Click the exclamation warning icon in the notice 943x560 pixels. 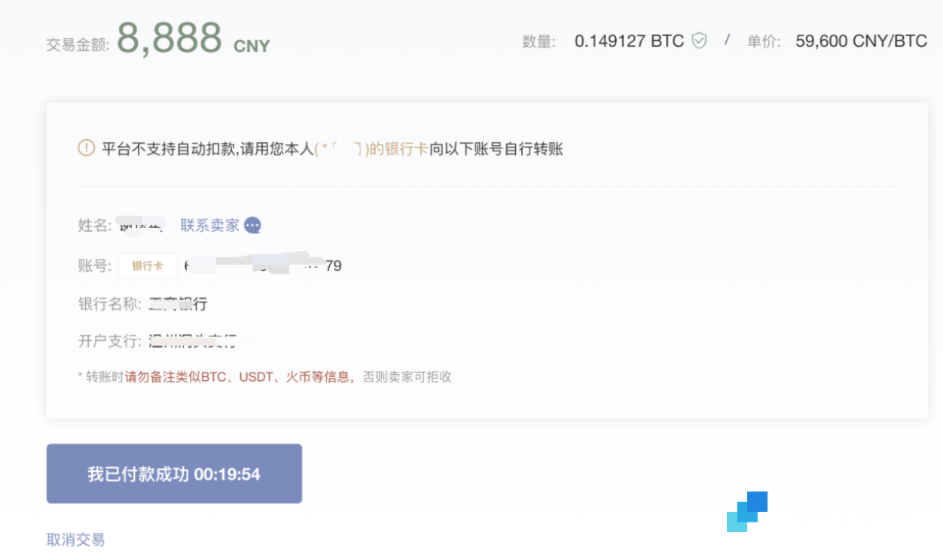(85, 149)
